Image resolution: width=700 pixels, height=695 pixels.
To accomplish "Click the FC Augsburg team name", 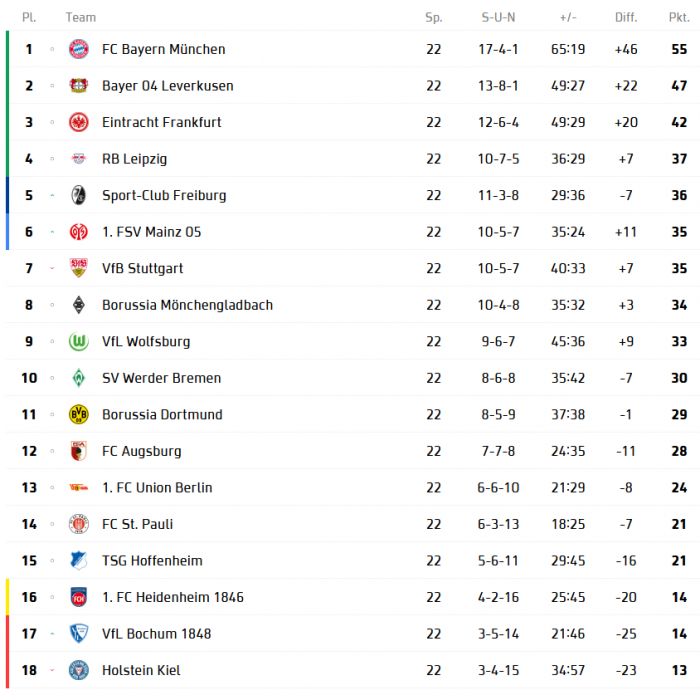I will (x=142, y=451).
